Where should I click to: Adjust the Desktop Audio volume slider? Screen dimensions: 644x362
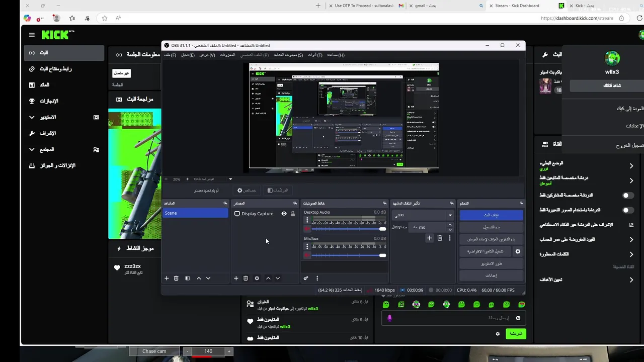[x=349, y=229]
